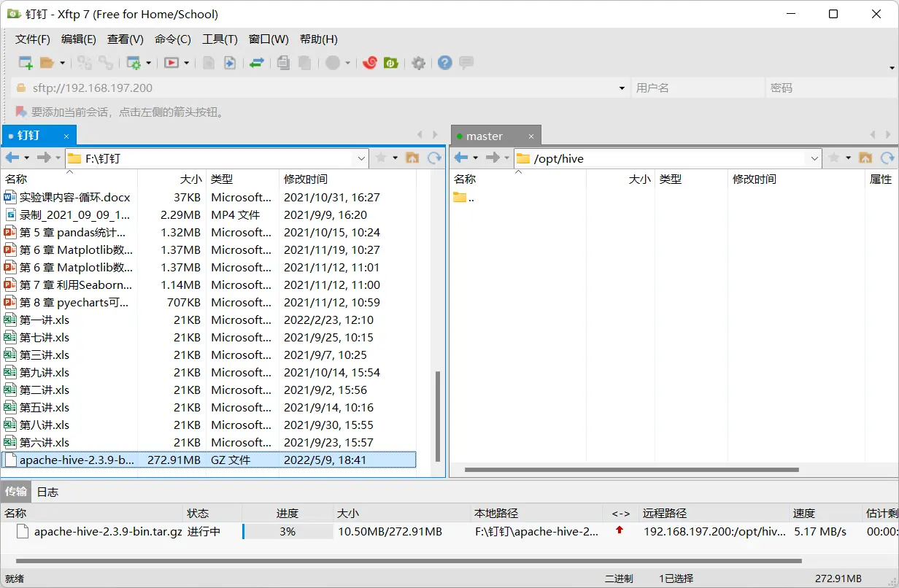The width and height of the screenshot is (899, 588).
Task: Close the 钉钉 local tab
Action: [x=66, y=136]
